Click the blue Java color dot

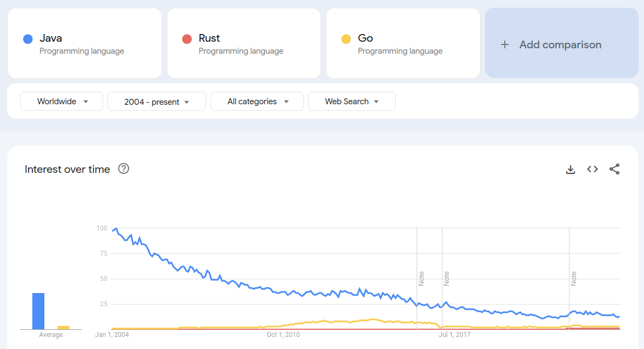pos(28,39)
